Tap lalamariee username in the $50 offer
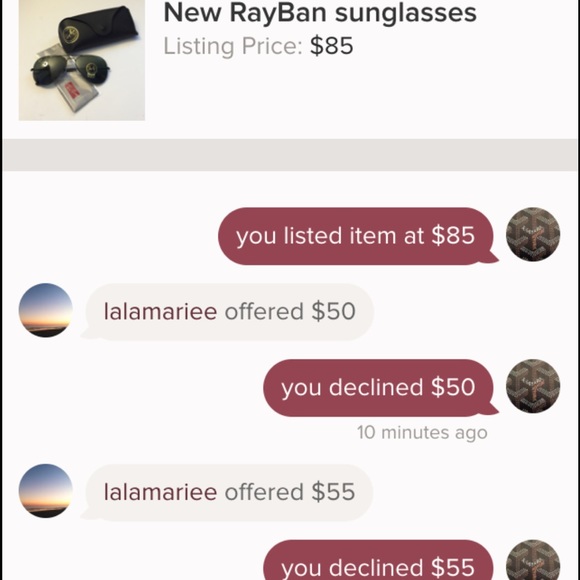The width and height of the screenshot is (580, 580). coord(160,311)
